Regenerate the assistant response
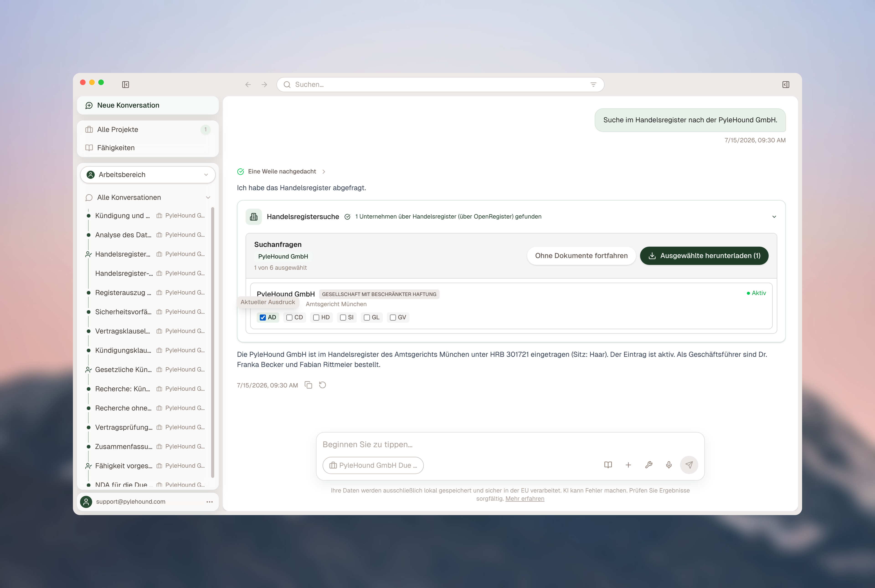Image resolution: width=875 pixels, height=588 pixels. [322, 385]
